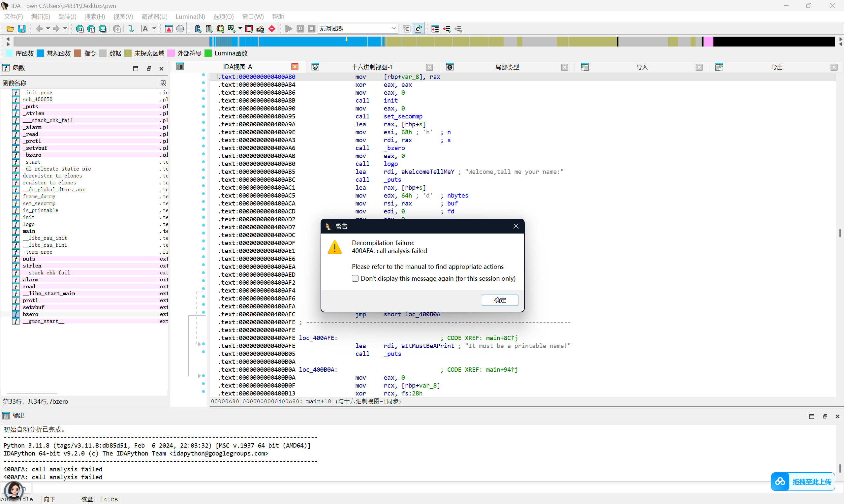Click the jump to address icon
This screenshot has width=844, height=504.
[117, 29]
